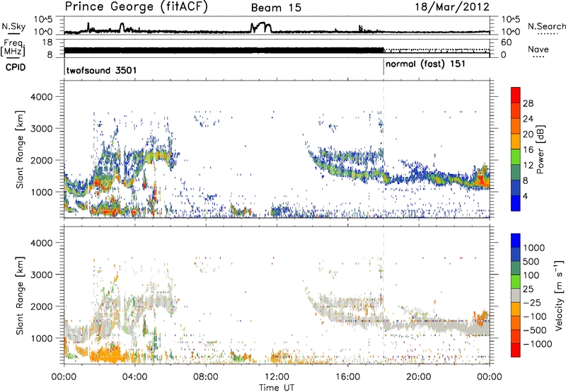Click 'Velocity [m s⁻¹]' color bar title
The image size is (566, 392).
559,294
